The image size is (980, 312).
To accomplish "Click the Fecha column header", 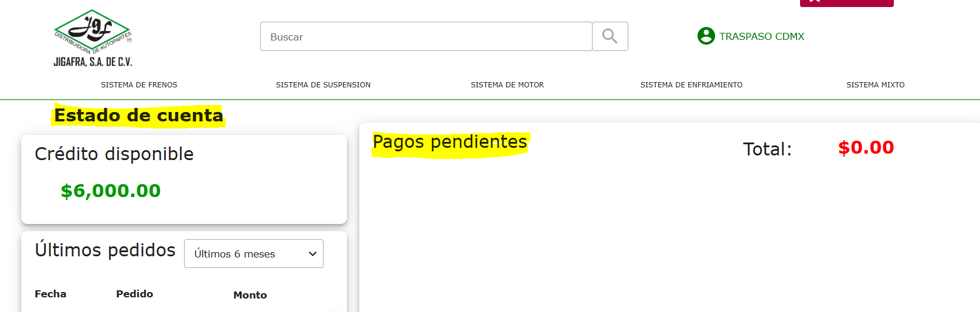I will pyautogui.click(x=50, y=294).
